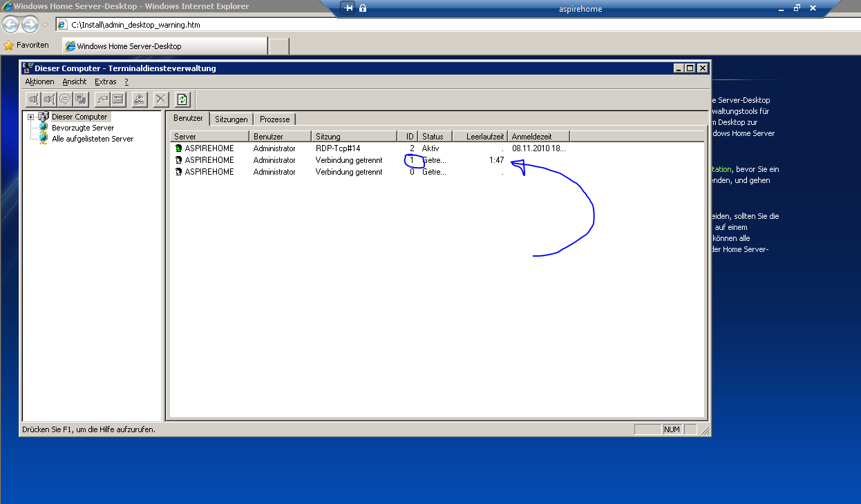Open the Aktionen menu
Viewport: 861px width, 504px height.
[x=39, y=81]
